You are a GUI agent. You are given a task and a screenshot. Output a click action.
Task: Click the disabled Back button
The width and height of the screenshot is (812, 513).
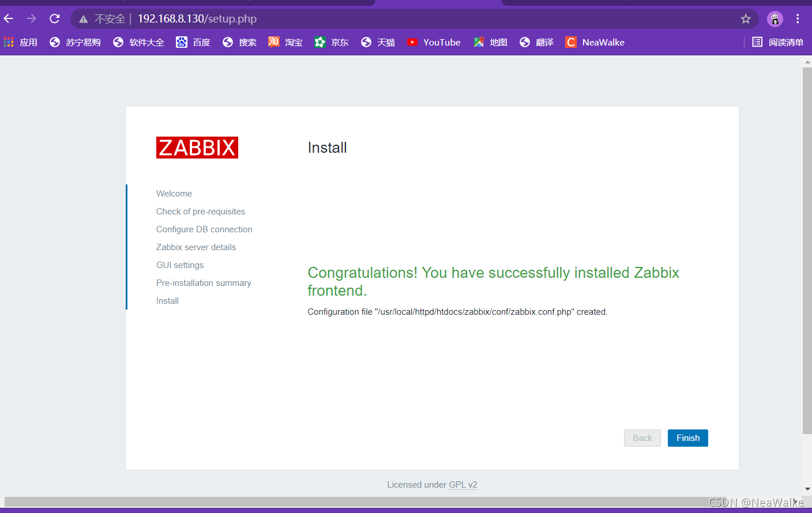[642, 438]
